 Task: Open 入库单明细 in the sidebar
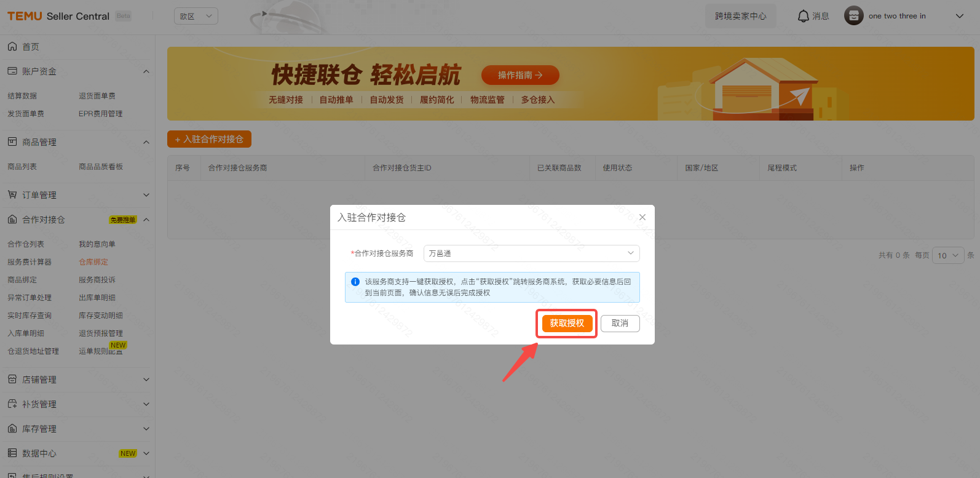tap(26, 333)
